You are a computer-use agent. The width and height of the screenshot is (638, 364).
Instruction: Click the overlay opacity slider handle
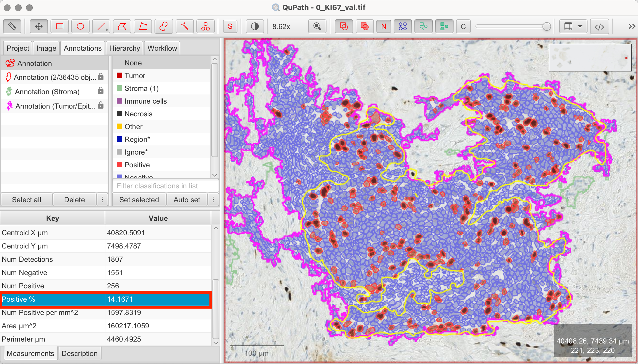click(x=546, y=27)
